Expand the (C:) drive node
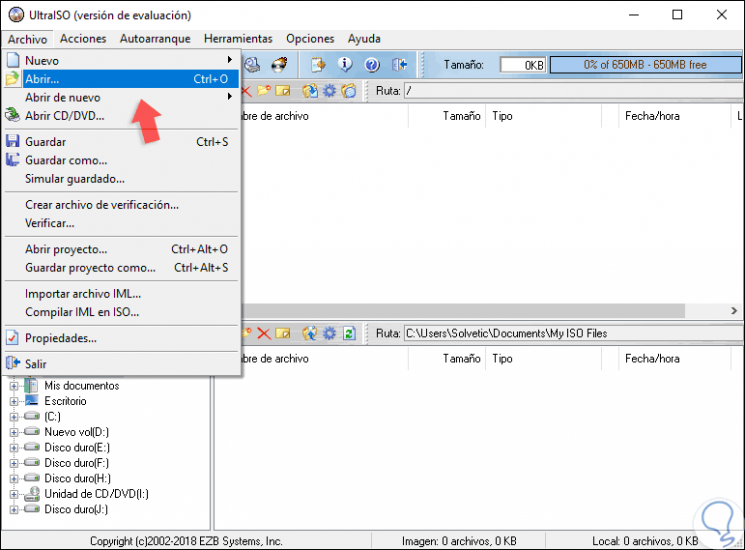 pos(14,417)
